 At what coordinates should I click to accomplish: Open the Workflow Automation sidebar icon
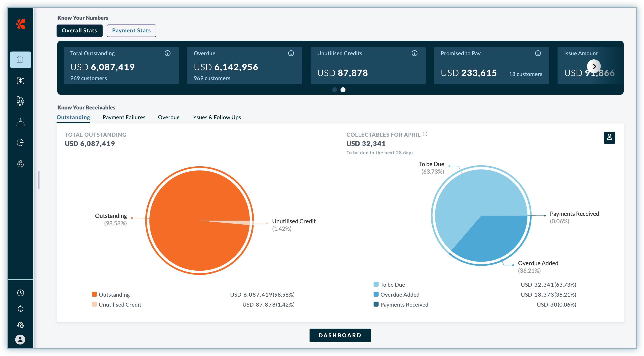tap(20, 101)
